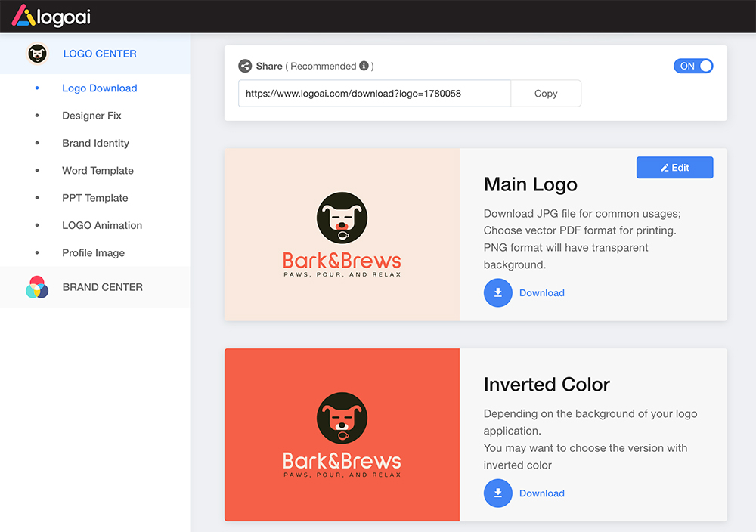Click the info icon beside Recommended
Image resolution: width=756 pixels, height=532 pixels.
(364, 66)
